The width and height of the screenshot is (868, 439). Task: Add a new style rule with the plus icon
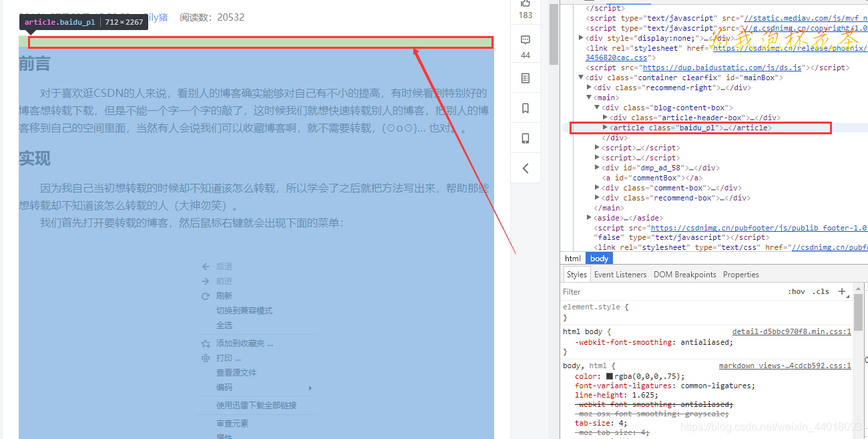[842, 291]
